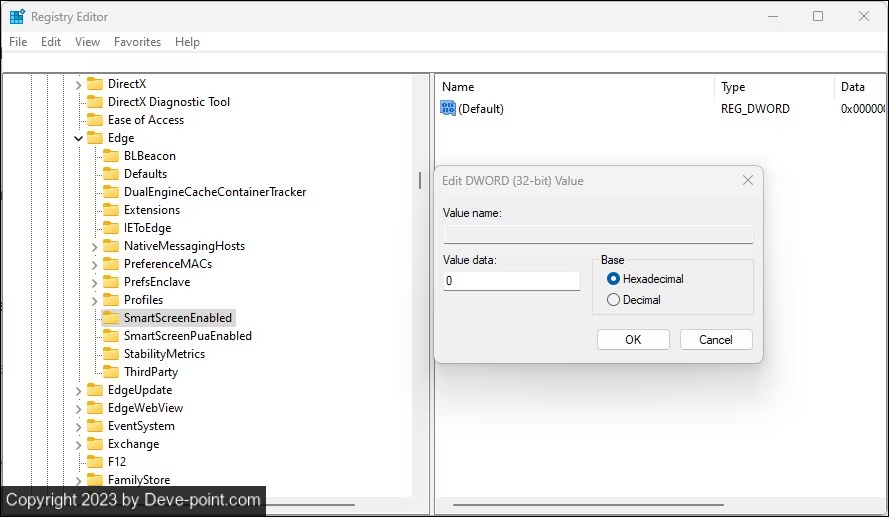Click the SmartScreenEnabled folder icon
Viewport: 889px width, 517px height.
(x=111, y=318)
